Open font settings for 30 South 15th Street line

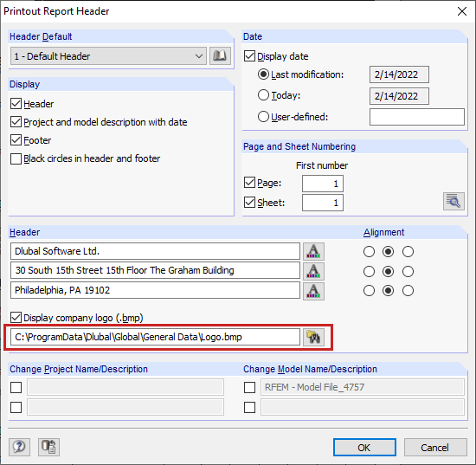[313, 271]
